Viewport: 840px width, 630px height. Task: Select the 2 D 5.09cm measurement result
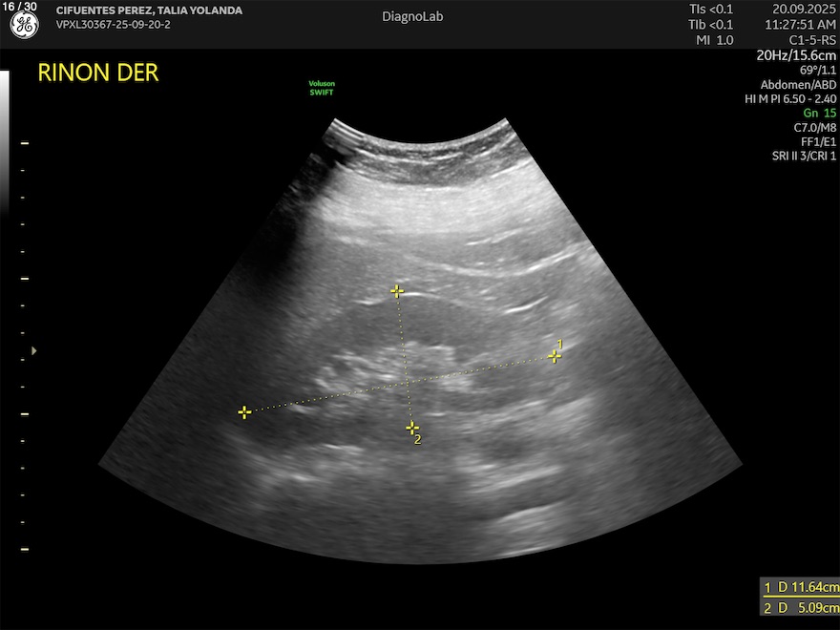point(800,608)
